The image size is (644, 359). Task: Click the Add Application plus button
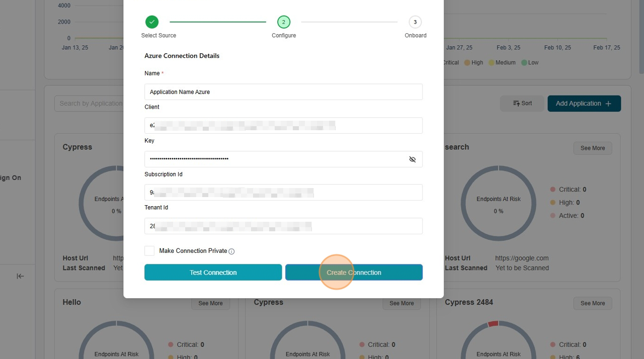[x=584, y=104]
